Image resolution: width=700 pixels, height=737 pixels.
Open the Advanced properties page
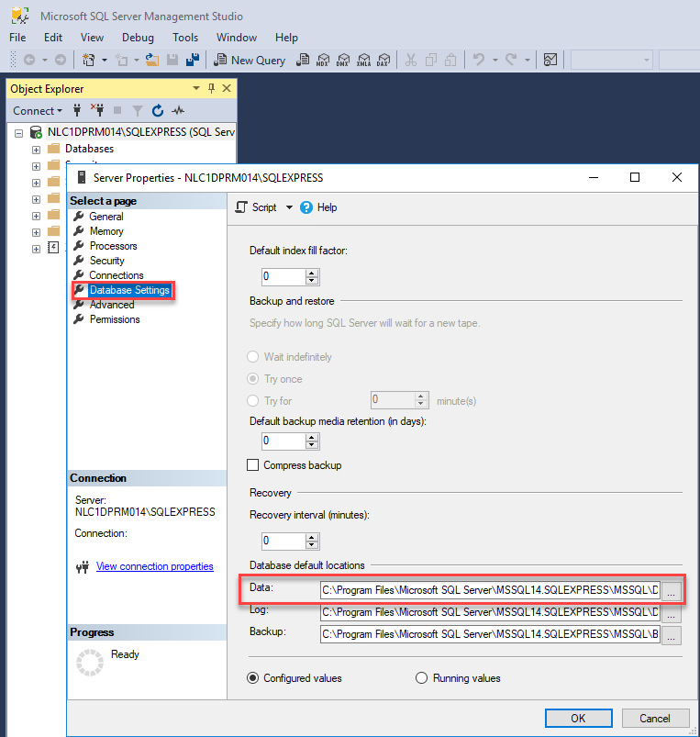click(112, 305)
